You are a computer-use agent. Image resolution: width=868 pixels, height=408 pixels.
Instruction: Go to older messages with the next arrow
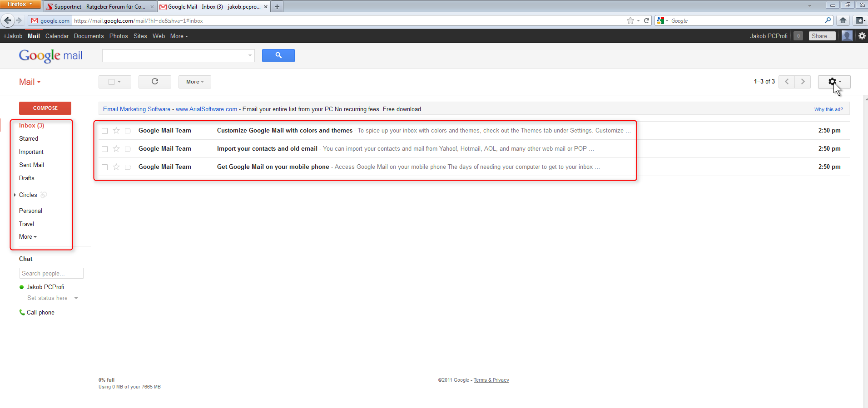(x=803, y=82)
